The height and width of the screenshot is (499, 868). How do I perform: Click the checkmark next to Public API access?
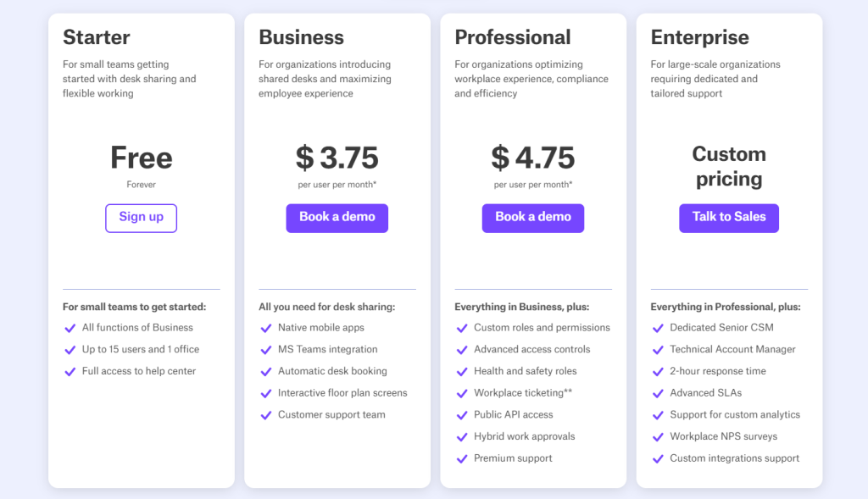click(x=462, y=414)
